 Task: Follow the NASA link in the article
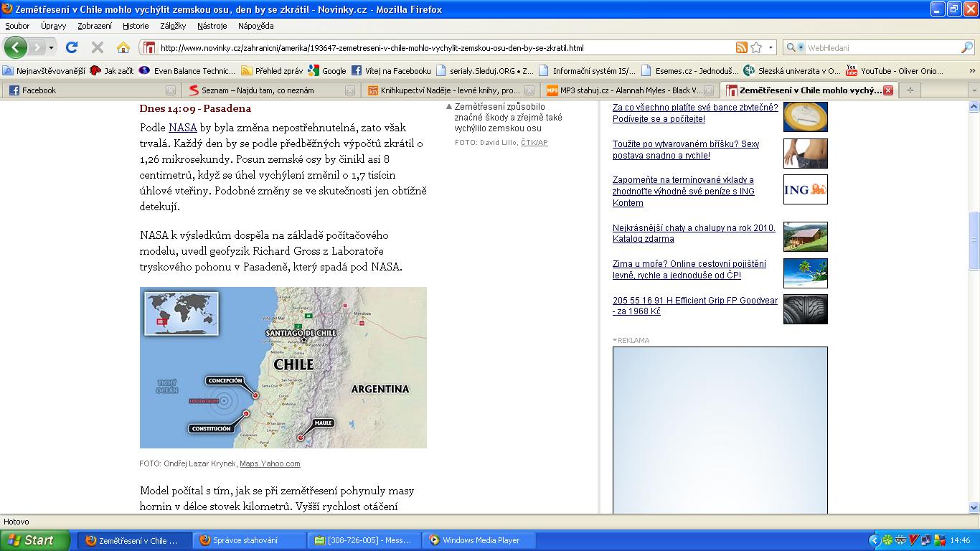point(182,128)
